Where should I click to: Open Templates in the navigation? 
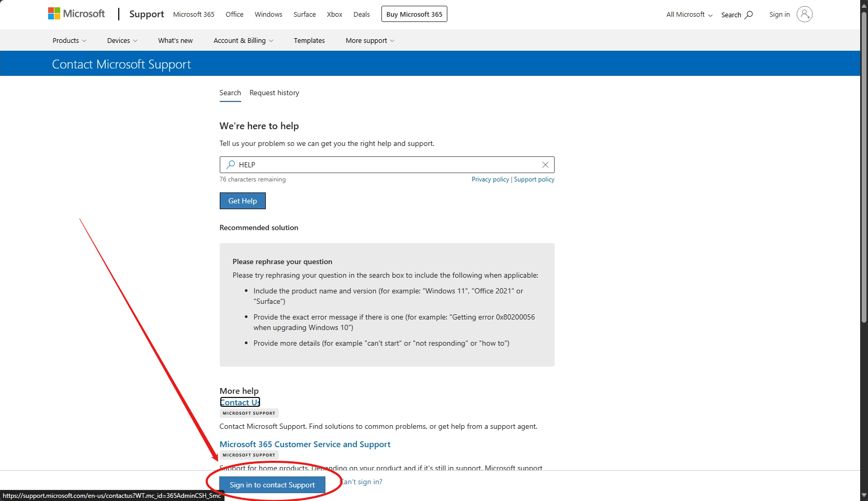(x=309, y=40)
